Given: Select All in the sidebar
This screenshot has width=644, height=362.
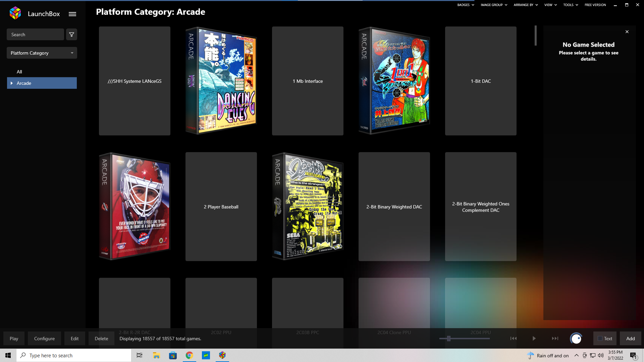Looking at the screenshot, I should click(19, 72).
